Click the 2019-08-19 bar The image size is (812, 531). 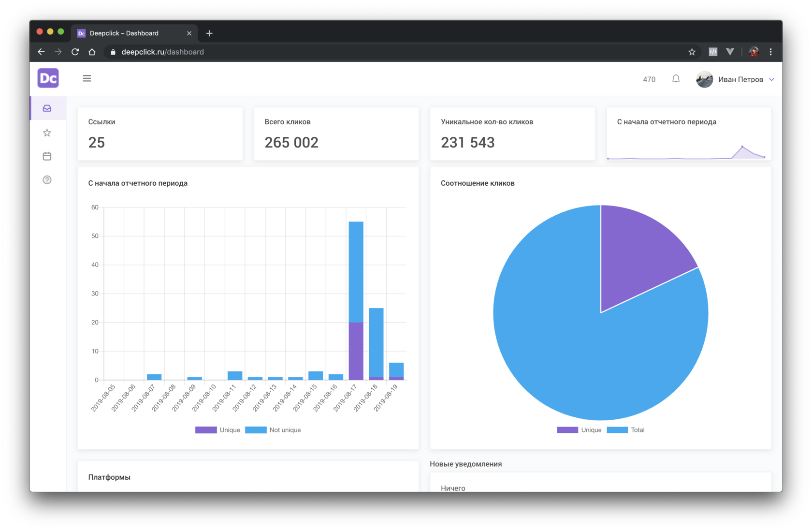[396, 371]
